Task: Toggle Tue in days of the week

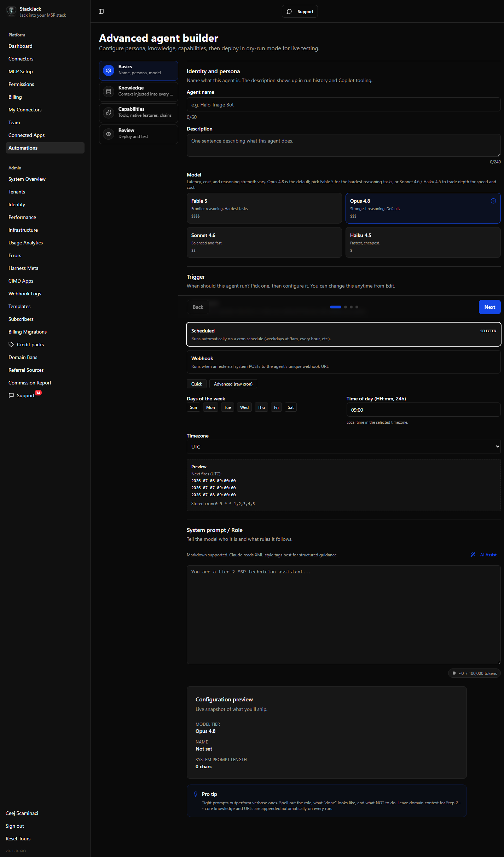Action: pyautogui.click(x=227, y=407)
